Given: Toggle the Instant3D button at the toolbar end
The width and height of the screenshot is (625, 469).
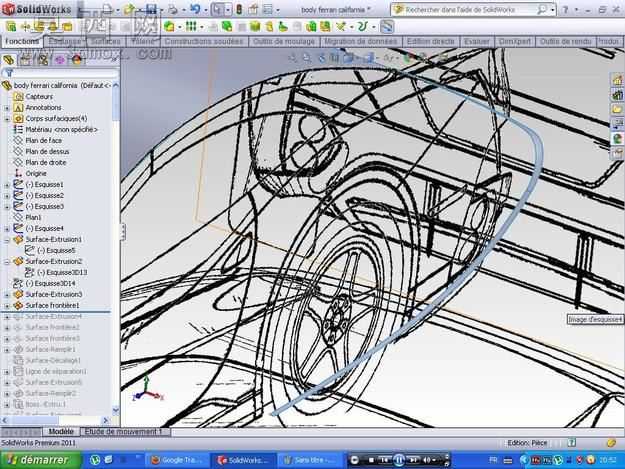Looking at the screenshot, I should pos(387,27).
